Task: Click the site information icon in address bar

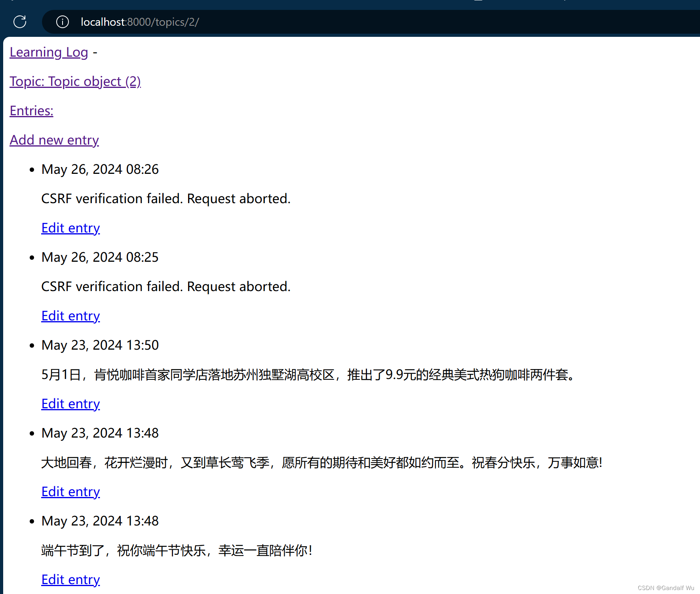Action: click(62, 22)
